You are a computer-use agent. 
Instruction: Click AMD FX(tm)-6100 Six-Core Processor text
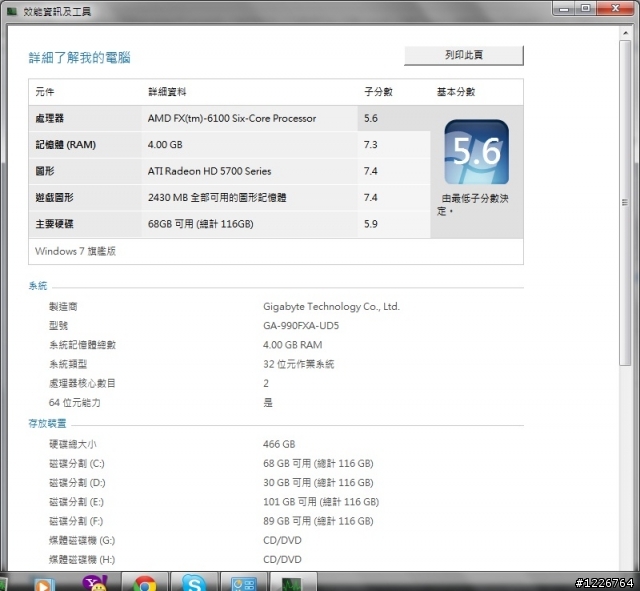pos(232,118)
